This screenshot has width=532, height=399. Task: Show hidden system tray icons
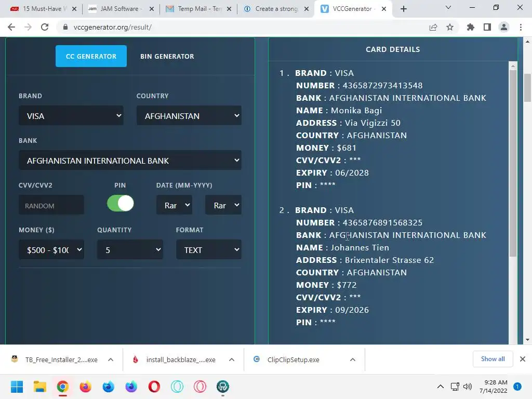click(441, 387)
